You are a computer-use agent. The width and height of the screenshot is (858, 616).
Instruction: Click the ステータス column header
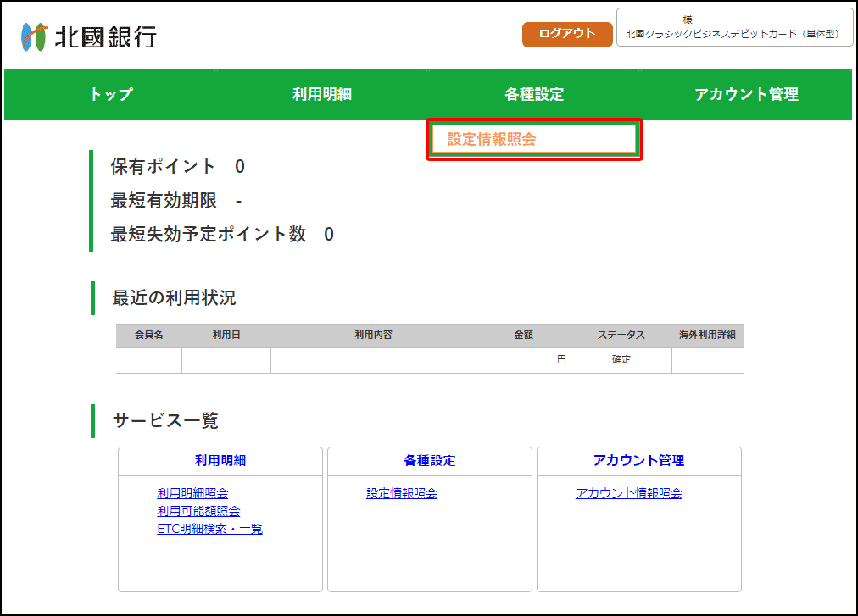tap(621, 336)
